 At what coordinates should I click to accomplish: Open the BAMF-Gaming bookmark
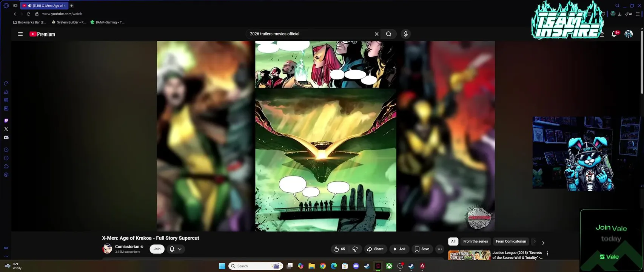tap(107, 22)
